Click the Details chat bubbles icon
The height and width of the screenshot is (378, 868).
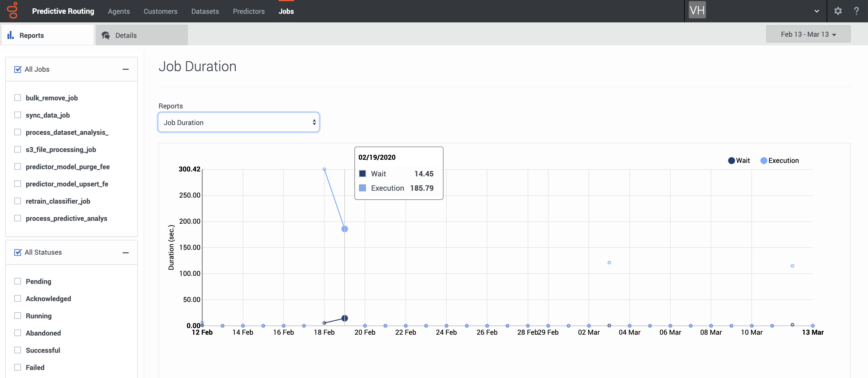pos(106,35)
